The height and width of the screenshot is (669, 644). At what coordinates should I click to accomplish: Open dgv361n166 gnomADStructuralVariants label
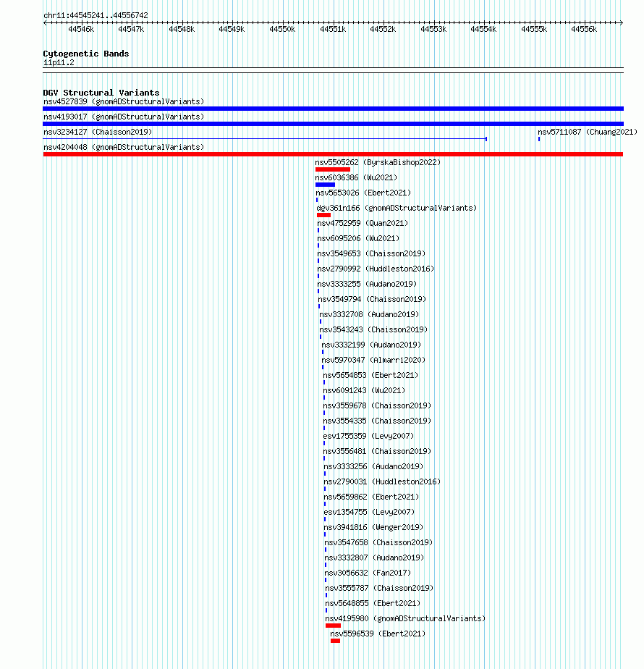[x=397, y=209]
